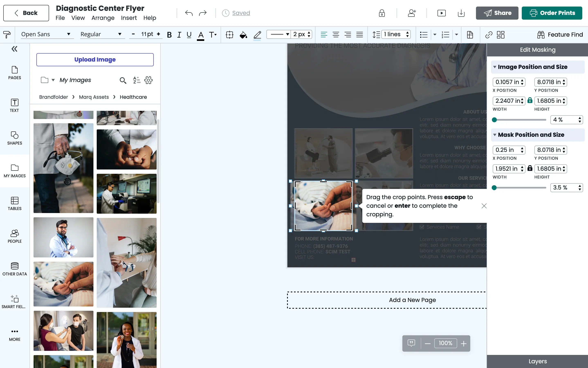The image size is (588, 368).
Task: Open text size options T icon
Action: (213, 35)
